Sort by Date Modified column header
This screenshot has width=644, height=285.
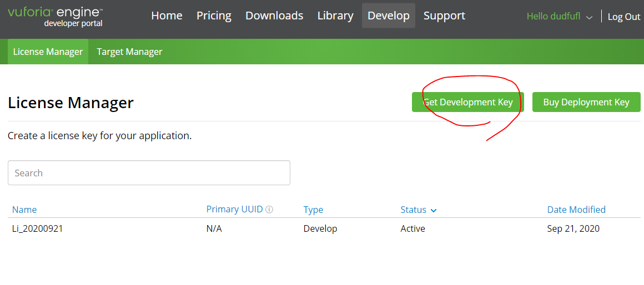576,210
